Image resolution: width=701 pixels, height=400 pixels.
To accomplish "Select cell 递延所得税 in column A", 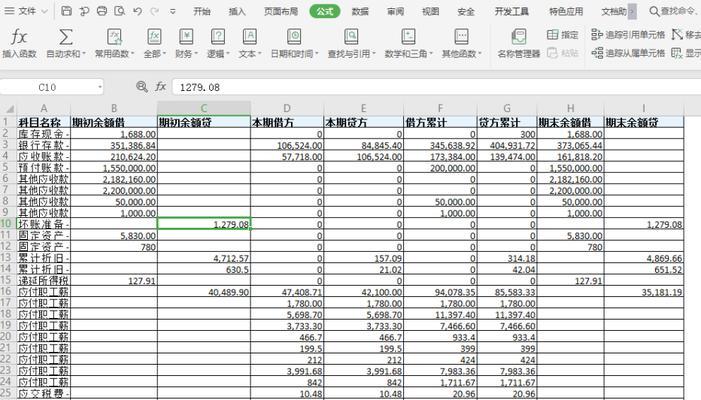I will (x=44, y=280).
